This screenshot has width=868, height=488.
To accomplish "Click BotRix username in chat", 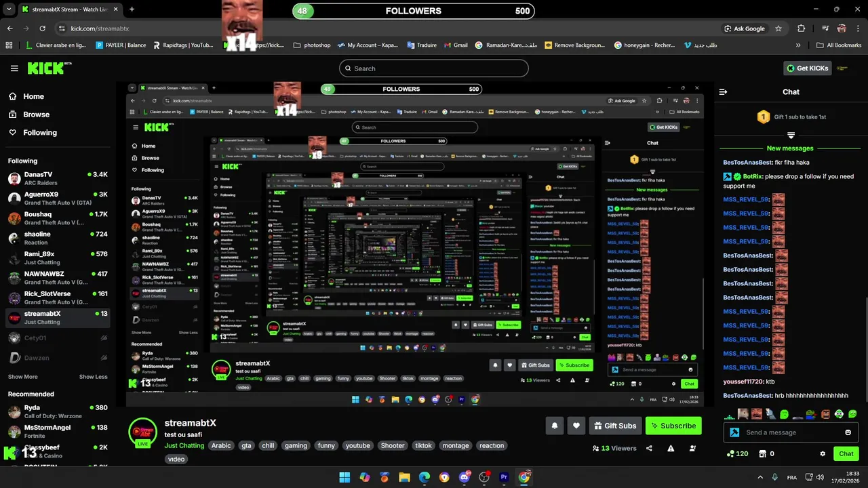I will point(754,176).
